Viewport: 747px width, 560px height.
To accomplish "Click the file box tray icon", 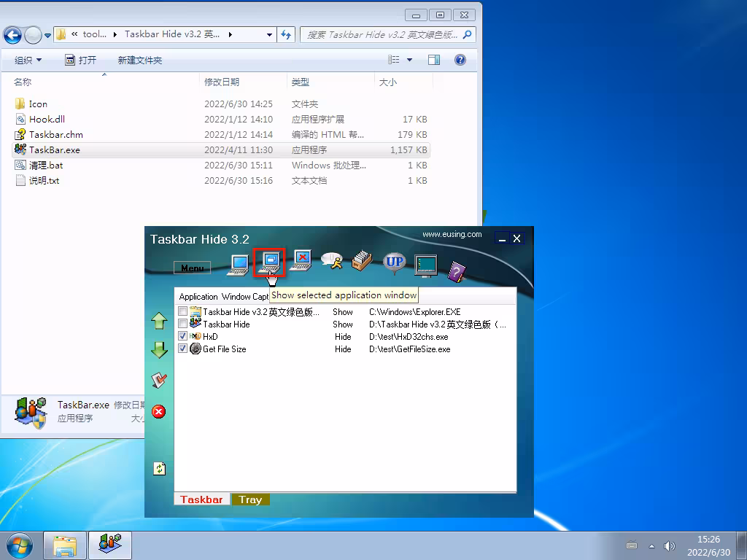I will click(x=362, y=260).
